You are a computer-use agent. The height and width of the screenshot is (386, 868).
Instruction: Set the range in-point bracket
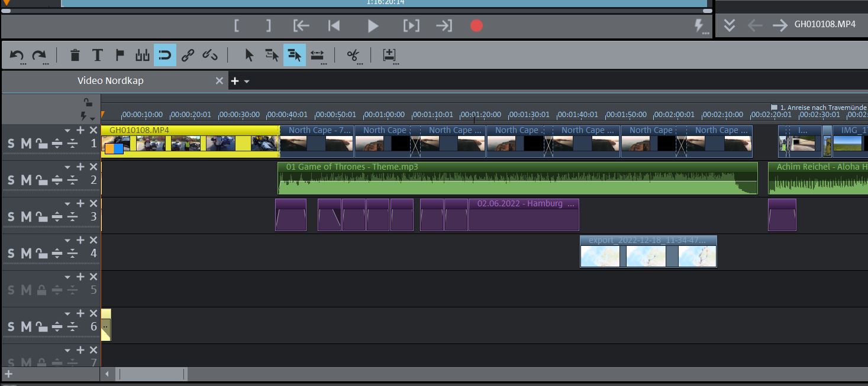tap(237, 25)
